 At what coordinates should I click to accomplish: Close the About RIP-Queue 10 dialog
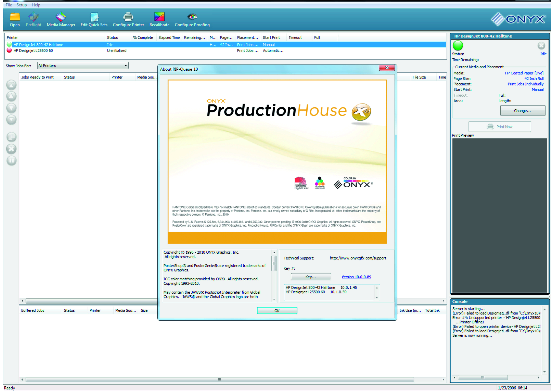(387, 68)
